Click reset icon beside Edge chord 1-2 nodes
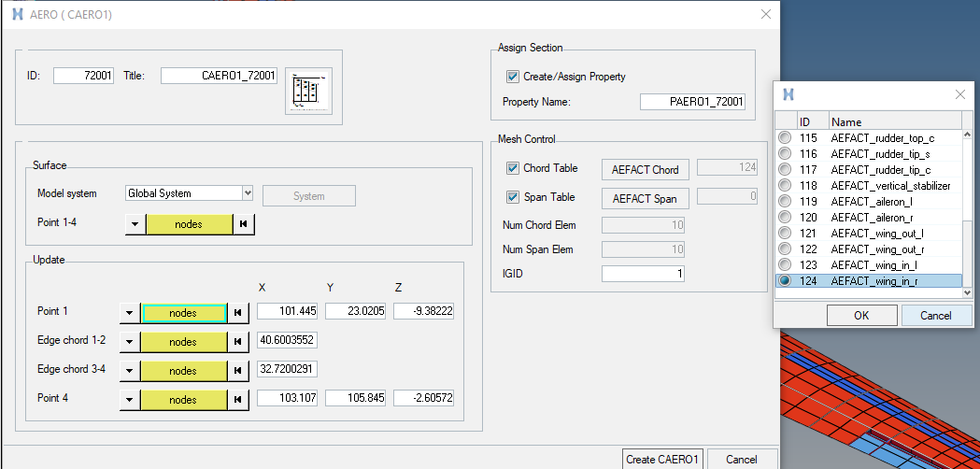This screenshot has height=469, width=980. click(x=238, y=342)
